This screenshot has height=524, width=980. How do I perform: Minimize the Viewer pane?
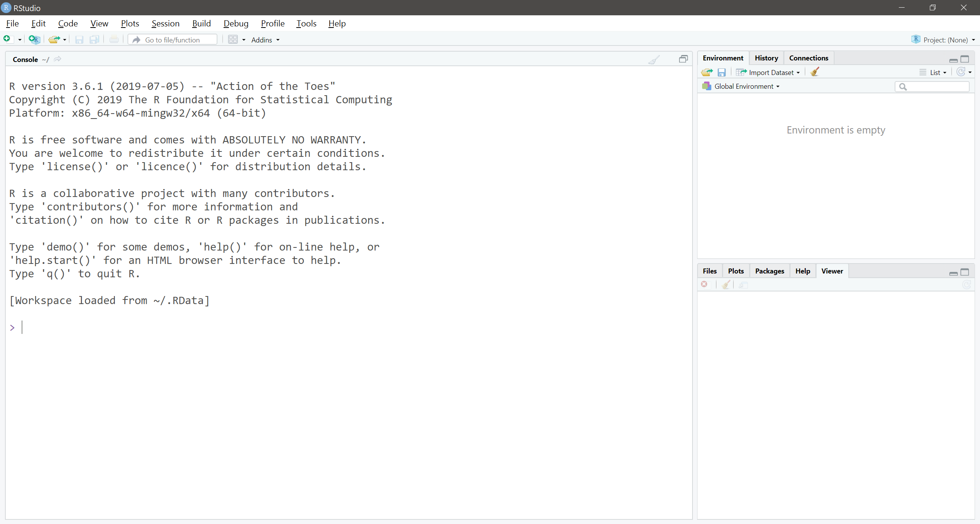(954, 273)
